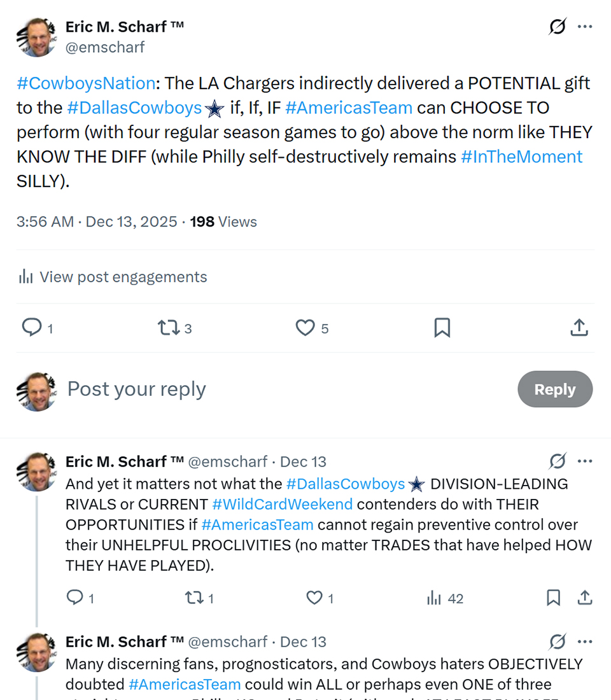Open the #WildCardWeekend hashtag in the reply
Image resolution: width=611 pixels, height=700 pixels.
coord(282,505)
